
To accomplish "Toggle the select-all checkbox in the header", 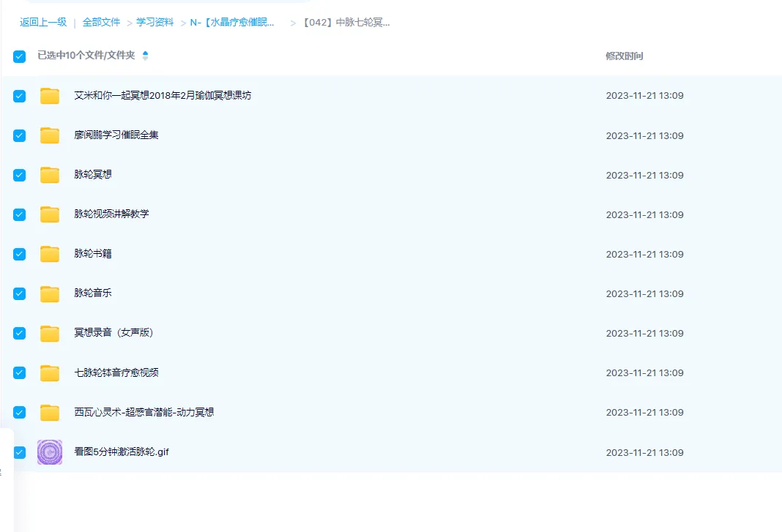I will [20, 56].
